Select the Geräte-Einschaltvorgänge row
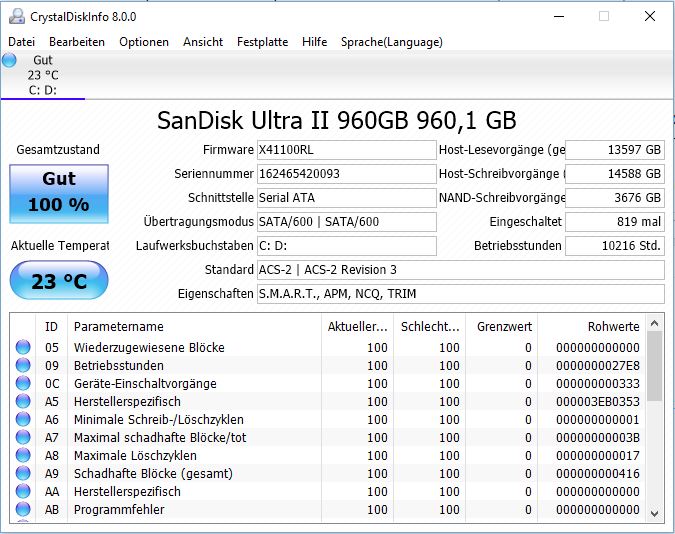Image resolution: width=675 pixels, height=534 pixels. pos(328,384)
